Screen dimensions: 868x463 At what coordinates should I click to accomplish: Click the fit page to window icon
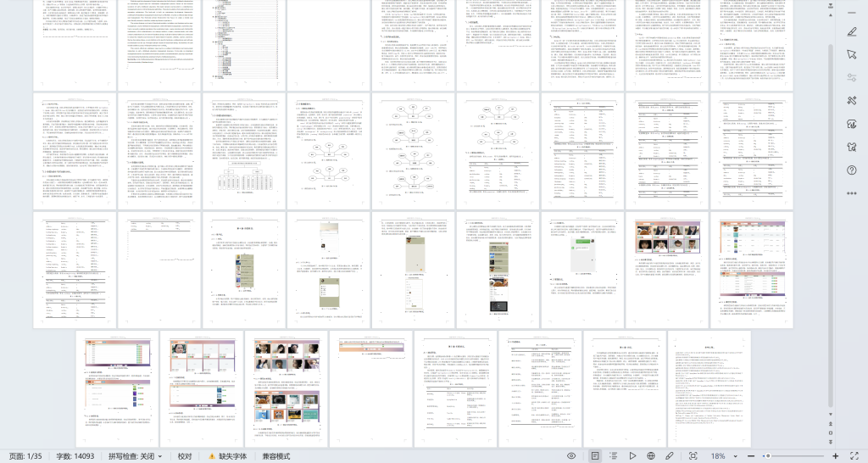(693, 456)
